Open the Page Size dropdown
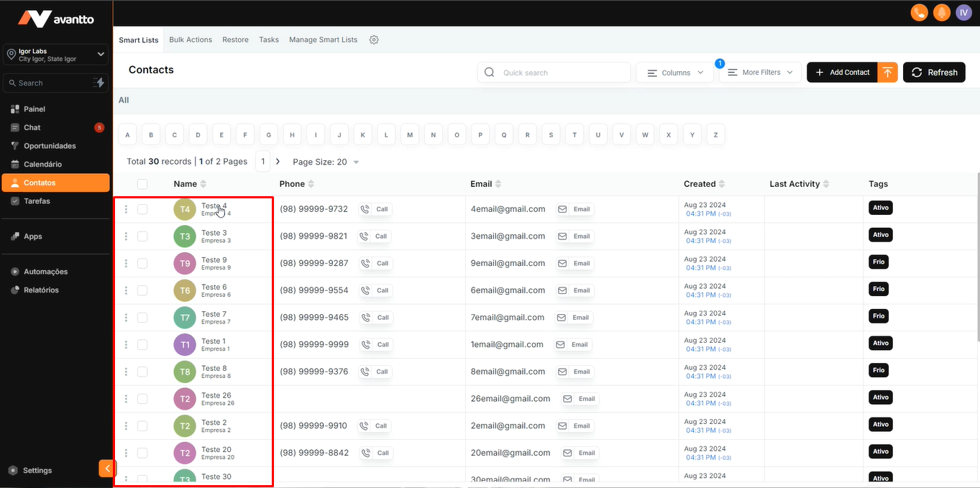 (326, 162)
